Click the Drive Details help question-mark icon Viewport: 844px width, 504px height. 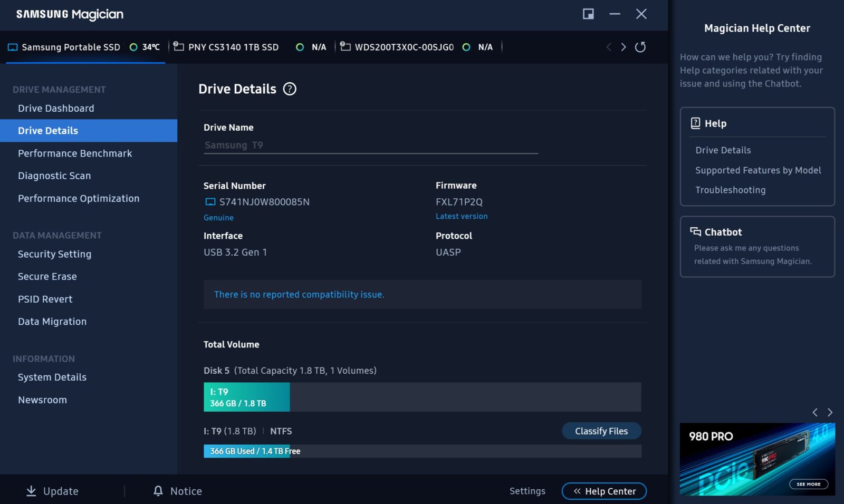290,89
